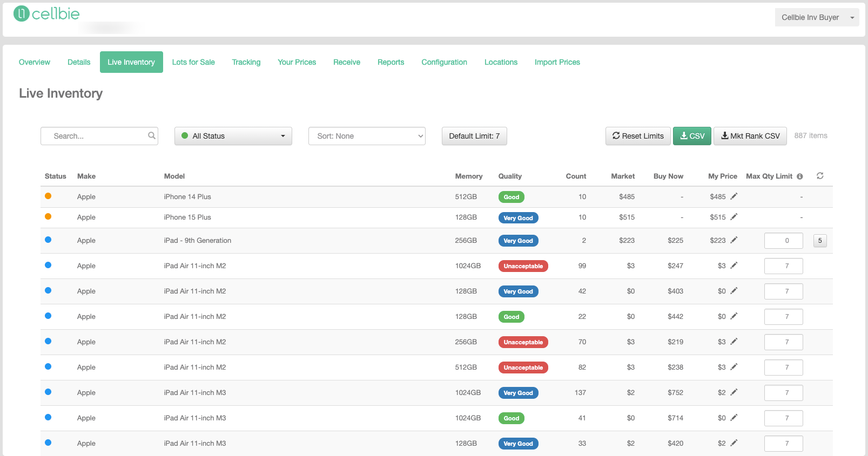Edit price pencil for iPad Air M3 1024GB Very Good
868x456 pixels.
pyautogui.click(x=734, y=392)
